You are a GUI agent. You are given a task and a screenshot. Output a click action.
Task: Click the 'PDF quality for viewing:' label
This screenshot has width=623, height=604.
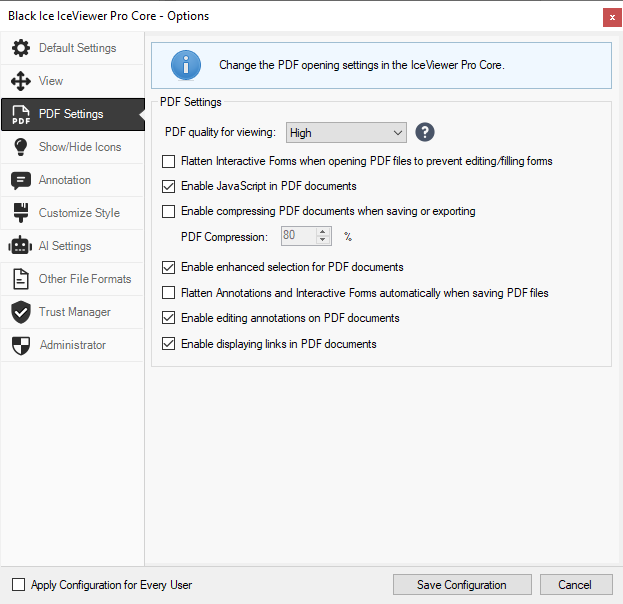pyautogui.click(x=220, y=132)
